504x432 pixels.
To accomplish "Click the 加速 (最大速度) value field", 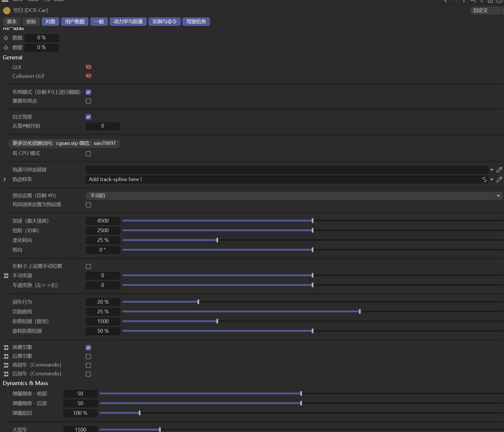I will (103, 221).
